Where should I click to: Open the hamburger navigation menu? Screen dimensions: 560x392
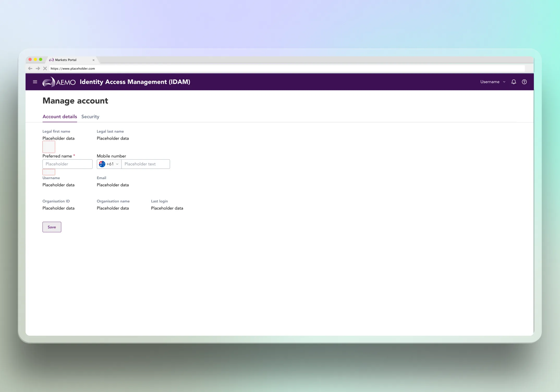tap(35, 82)
